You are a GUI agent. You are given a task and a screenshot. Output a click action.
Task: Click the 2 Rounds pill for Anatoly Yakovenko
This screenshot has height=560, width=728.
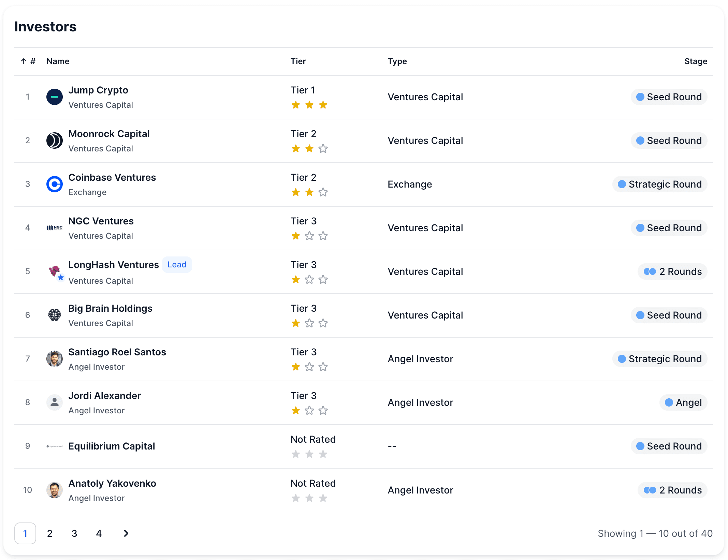(672, 490)
